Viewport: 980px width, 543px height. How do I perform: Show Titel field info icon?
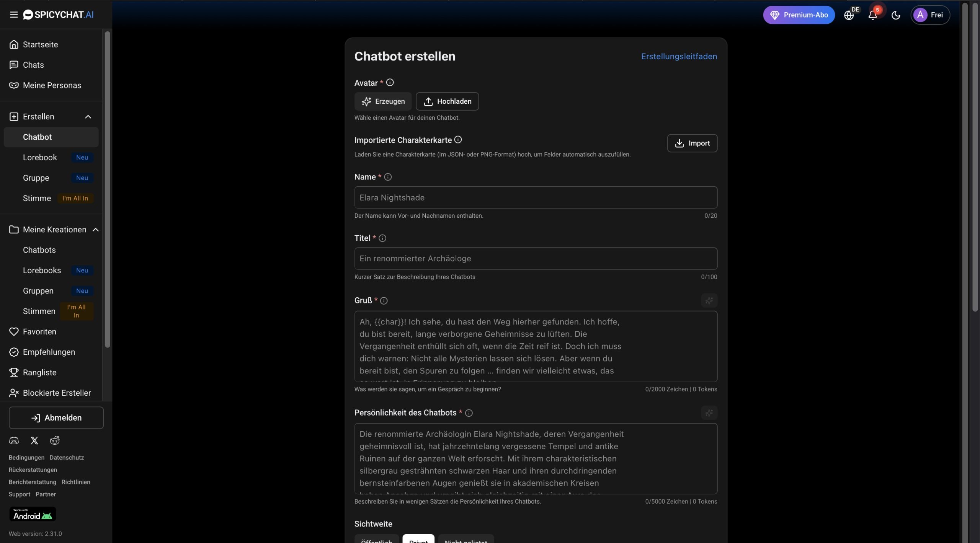(382, 238)
